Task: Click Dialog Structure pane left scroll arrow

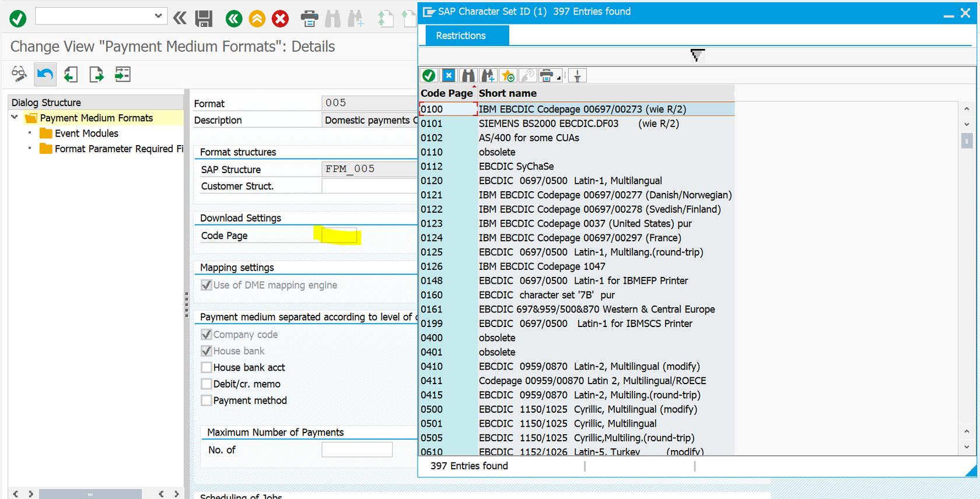Action: 16,494
